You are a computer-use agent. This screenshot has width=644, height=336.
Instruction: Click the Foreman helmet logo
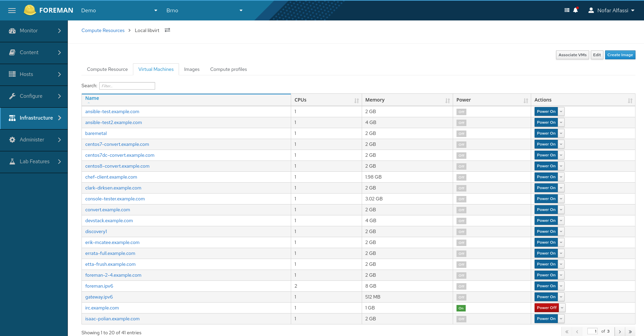point(30,10)
